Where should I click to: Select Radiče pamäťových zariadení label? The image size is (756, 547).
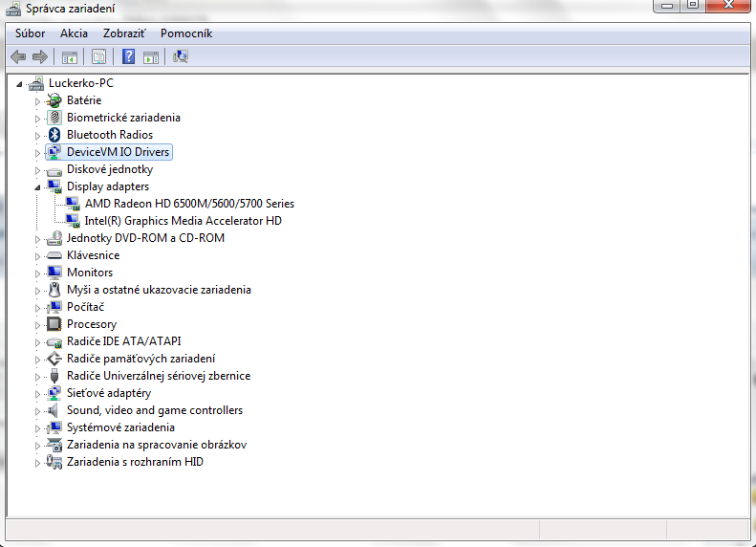[x=140, y=359]
